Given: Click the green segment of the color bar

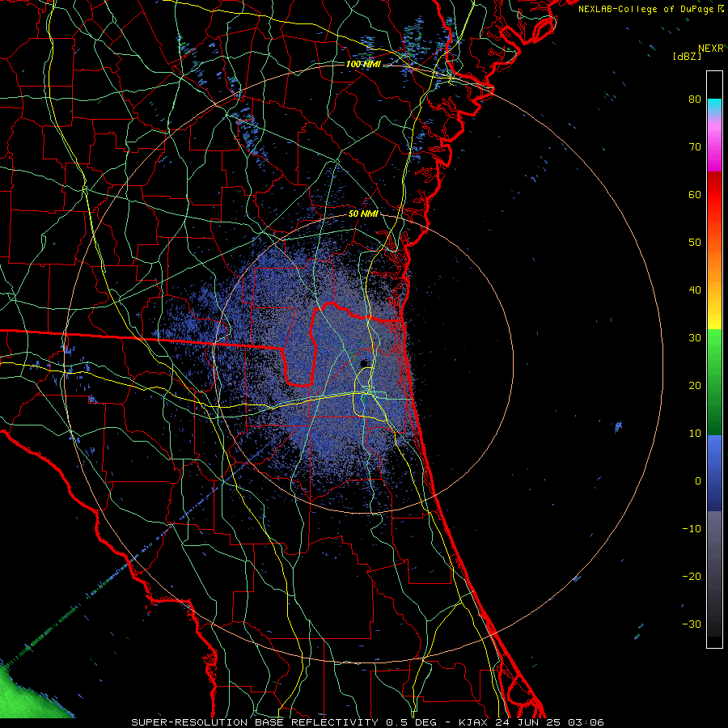Looking at the screenshot, I should (714, 382).
